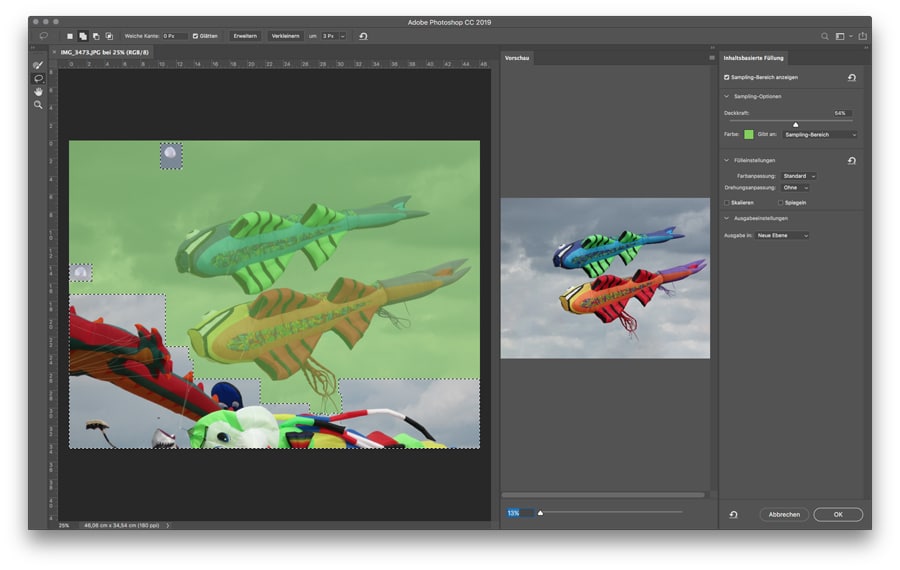
Task: Enable the Spiegeln checkbox
Action: click(x=781, y=202)
